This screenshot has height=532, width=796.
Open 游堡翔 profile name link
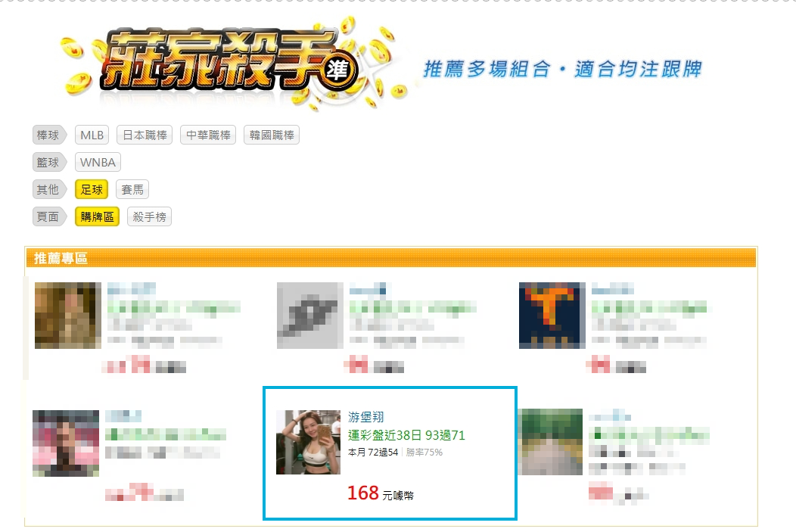tap(366, 417)
